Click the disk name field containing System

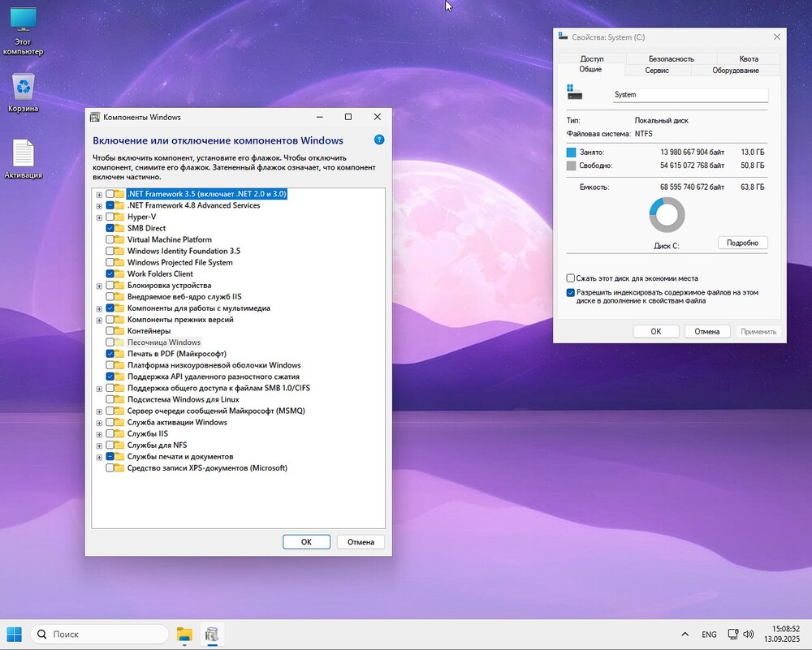pos(689,95)
